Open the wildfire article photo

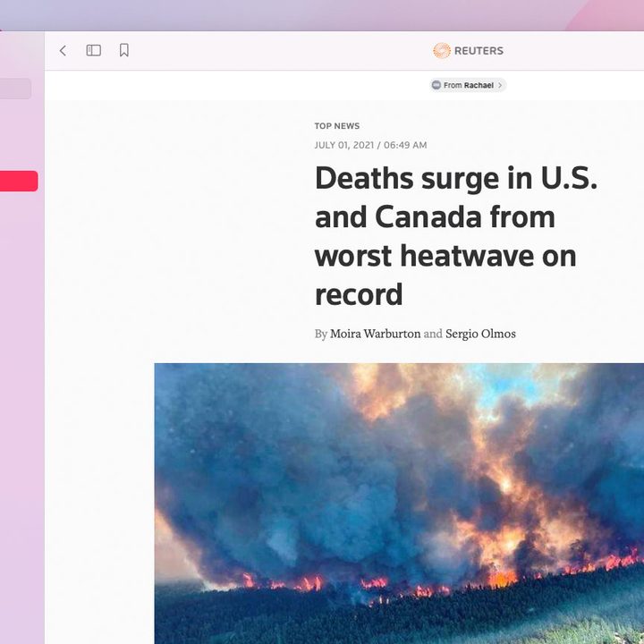pyautogui.click(x=399, y=504)
